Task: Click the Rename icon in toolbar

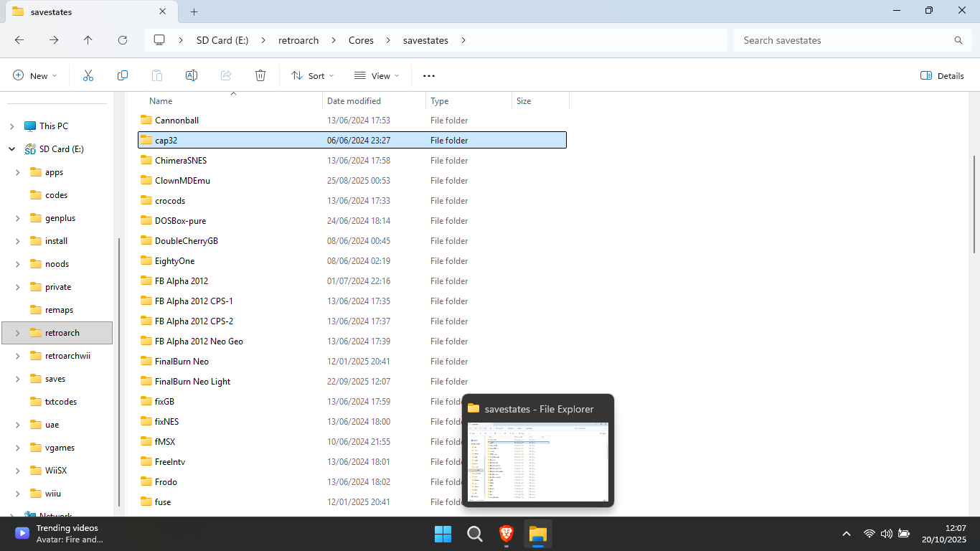Action: (192, 75)
